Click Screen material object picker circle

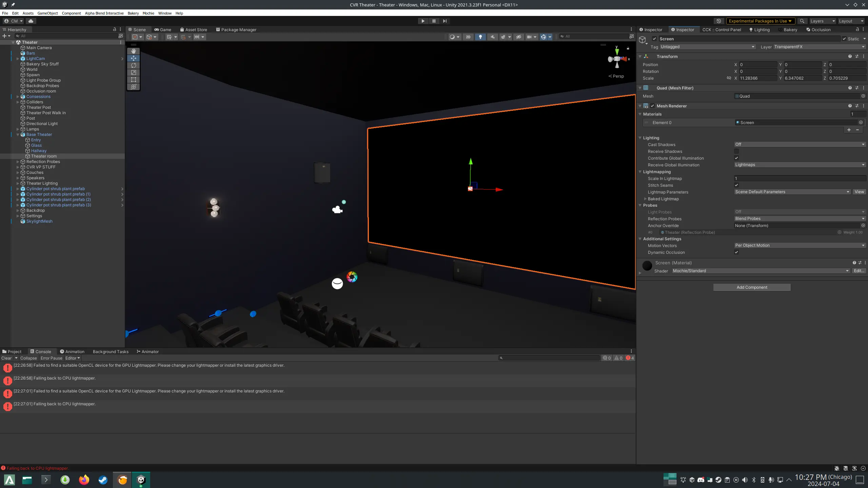click(861, 123)
